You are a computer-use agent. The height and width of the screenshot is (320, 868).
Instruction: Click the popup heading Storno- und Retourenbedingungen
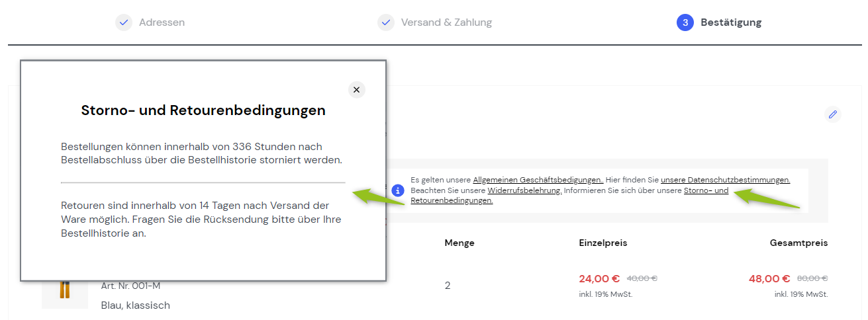tap(203, 110)
